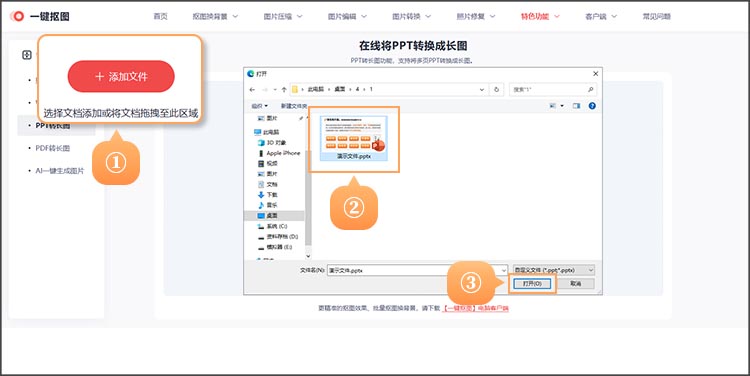
Task: Select the 演示文件.pptx file thumbnail
Action: (x=354, y=138)
